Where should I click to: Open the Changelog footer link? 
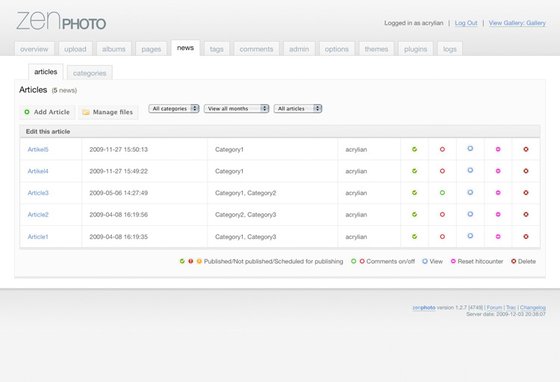tap(532, 307)
